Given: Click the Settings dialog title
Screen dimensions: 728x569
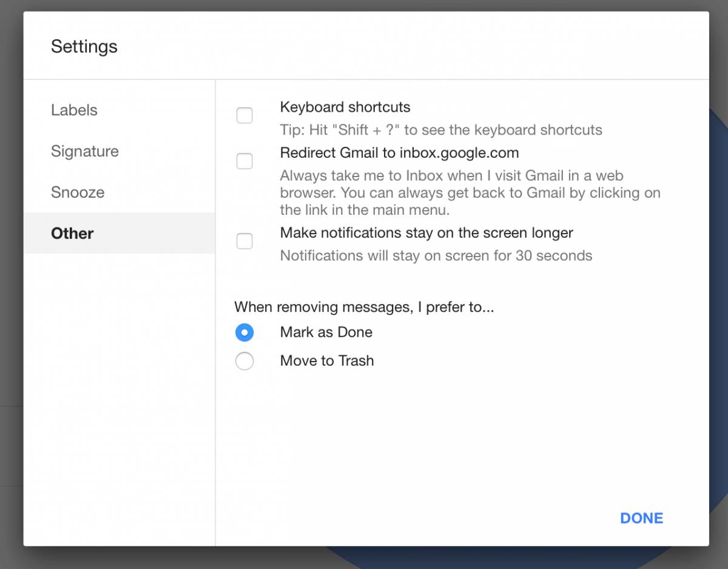Looking at the screenshot, I should (84, 47).
